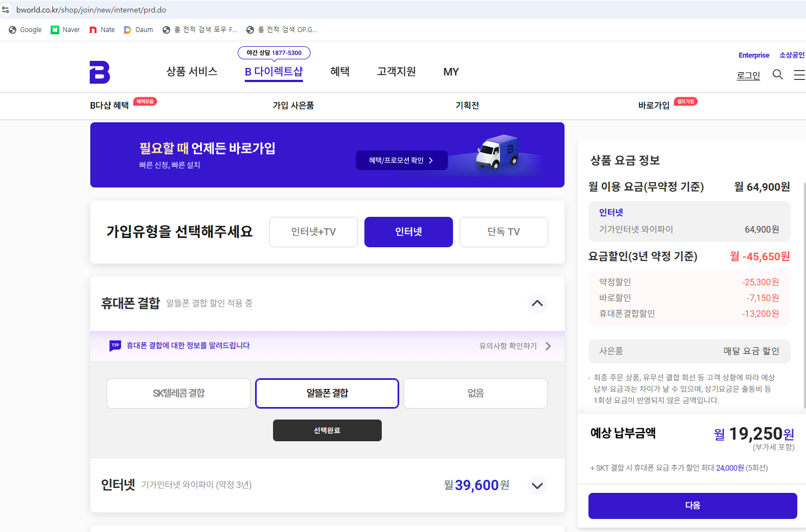The height and width of the screenshot is (532, 806).
Task: Click the Google bookmark icon
Action: coord(13,30)
